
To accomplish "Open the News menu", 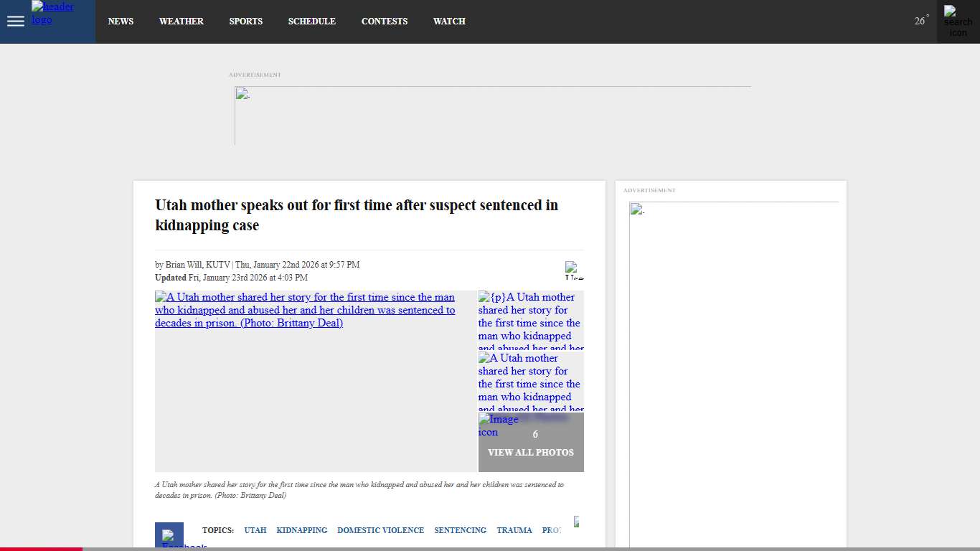I will (121, 22).
